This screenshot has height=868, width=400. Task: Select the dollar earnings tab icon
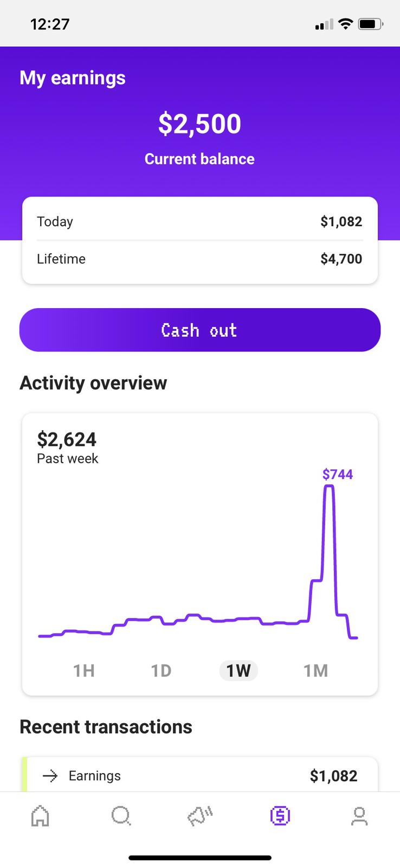coord(280,815)
